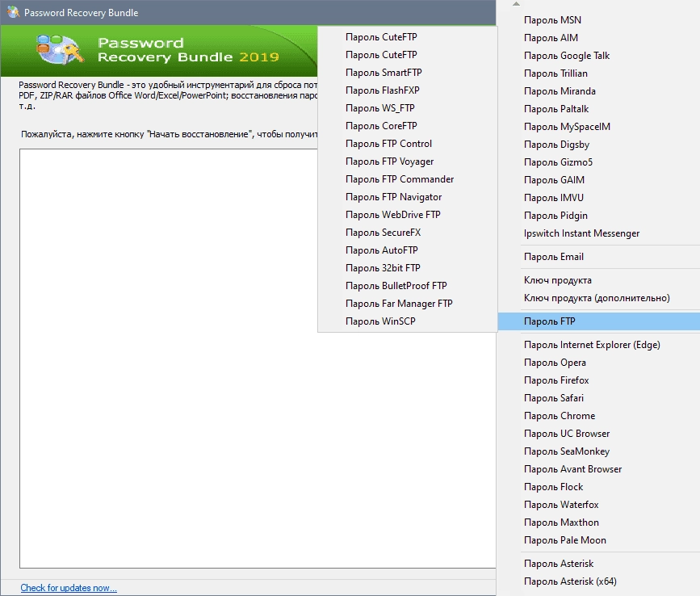Select Пароль Far Manager FTP entry

coord(408,304)
